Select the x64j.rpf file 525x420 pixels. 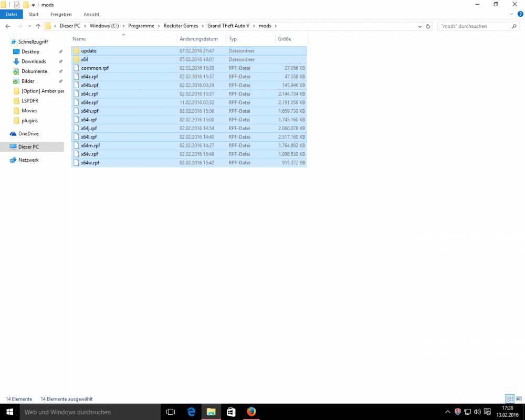point(189,128)
